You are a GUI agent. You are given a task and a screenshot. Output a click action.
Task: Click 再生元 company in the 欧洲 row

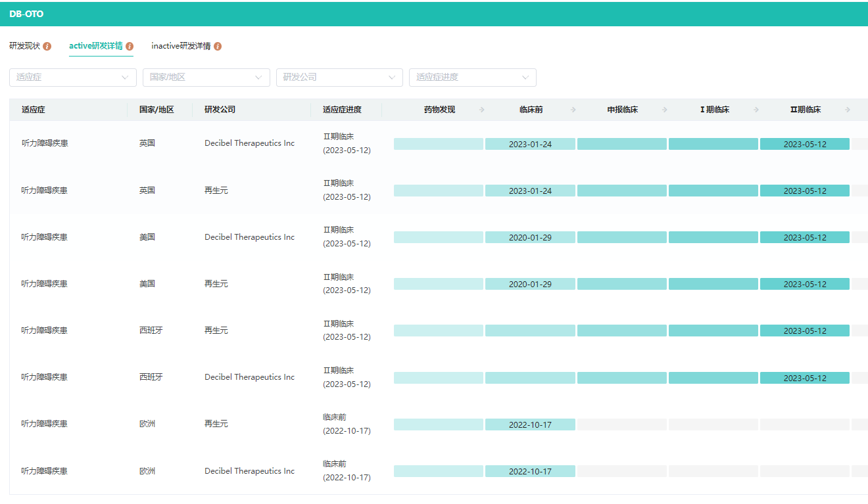[216, 424]
